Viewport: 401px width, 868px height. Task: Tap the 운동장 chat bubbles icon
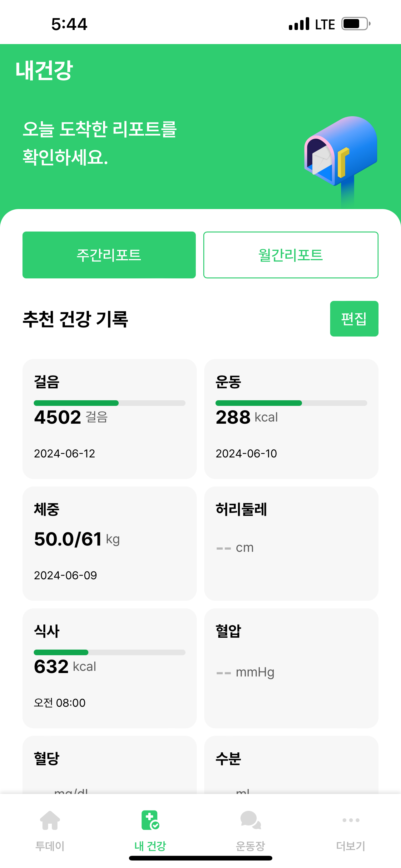tap(250, 820)
